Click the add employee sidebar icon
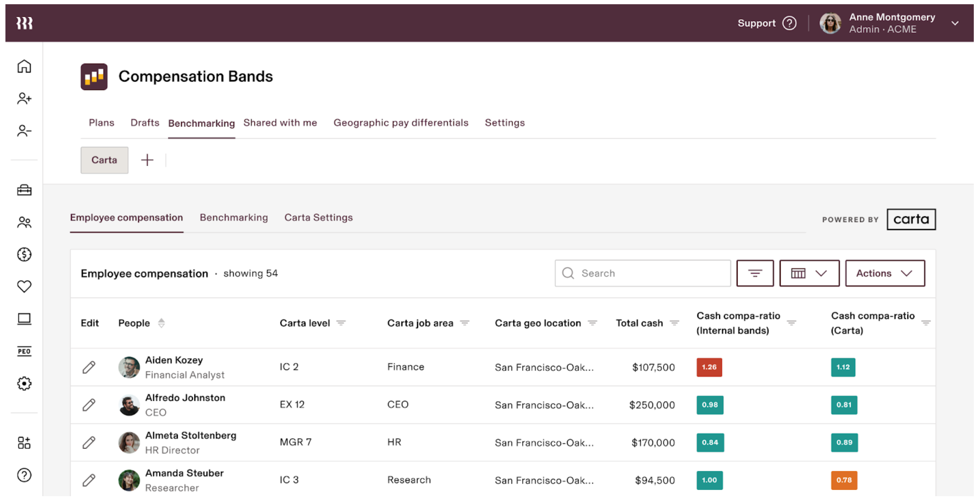 24,99
